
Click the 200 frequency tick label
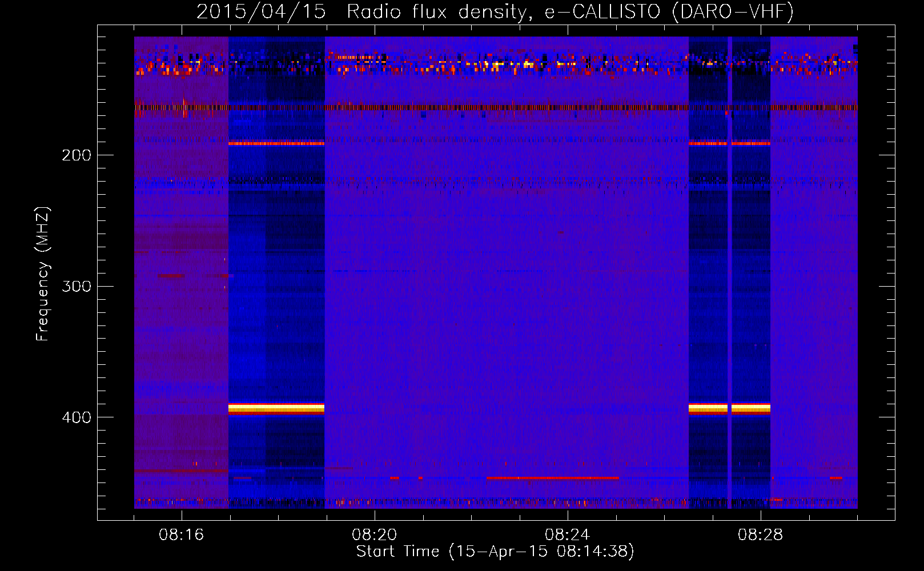click(x=77, y=155)
